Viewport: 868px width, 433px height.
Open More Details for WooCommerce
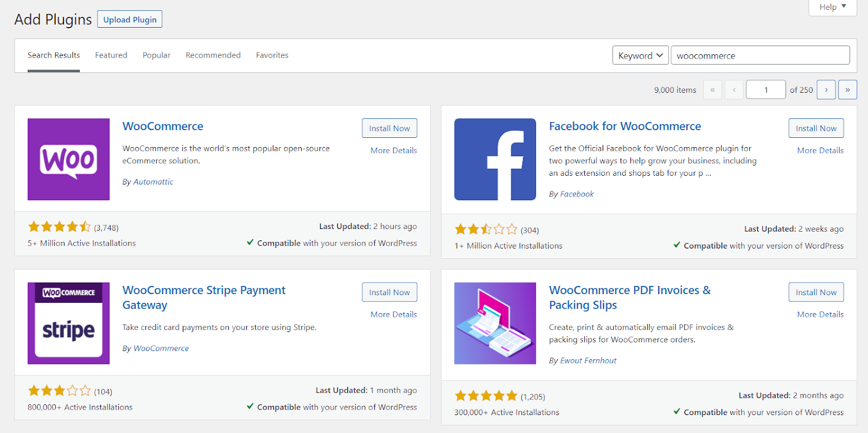(394, 150)
